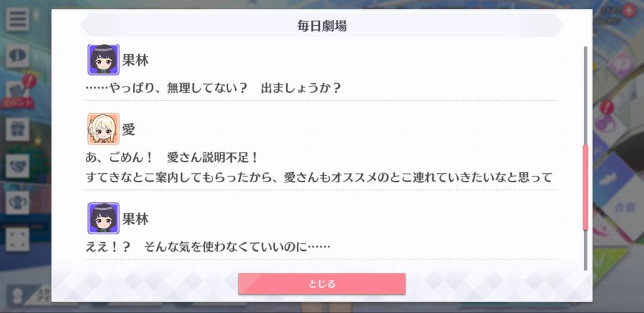Open the gift box present icon

click(x=17, y=129)
